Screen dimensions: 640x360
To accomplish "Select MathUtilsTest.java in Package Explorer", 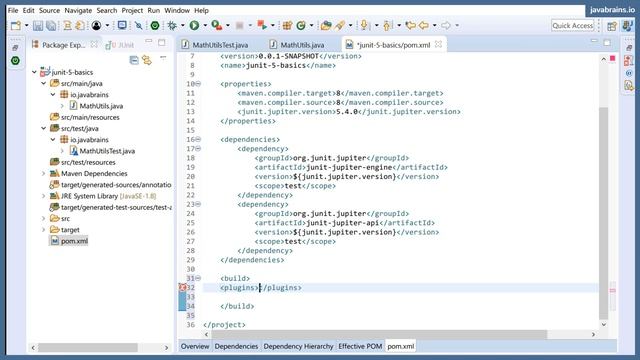I will click(102, 151).
